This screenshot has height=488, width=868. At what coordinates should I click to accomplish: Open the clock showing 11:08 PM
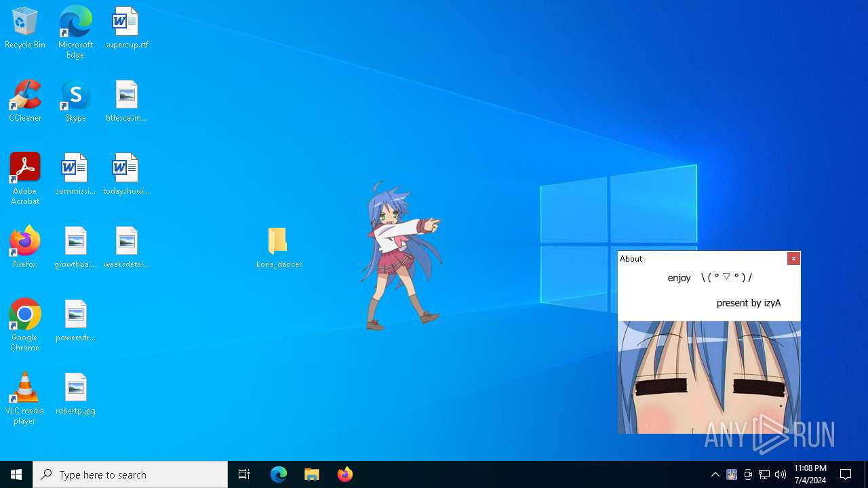[810, 474]
